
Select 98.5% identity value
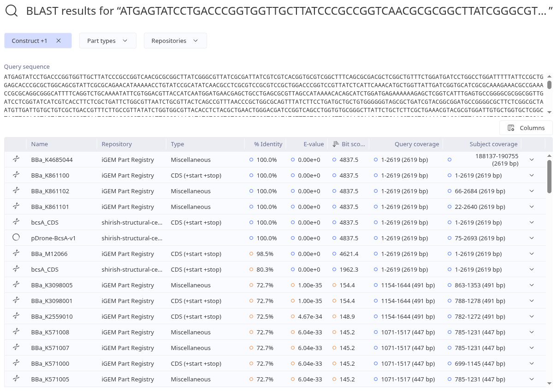[x=265, y=254]
